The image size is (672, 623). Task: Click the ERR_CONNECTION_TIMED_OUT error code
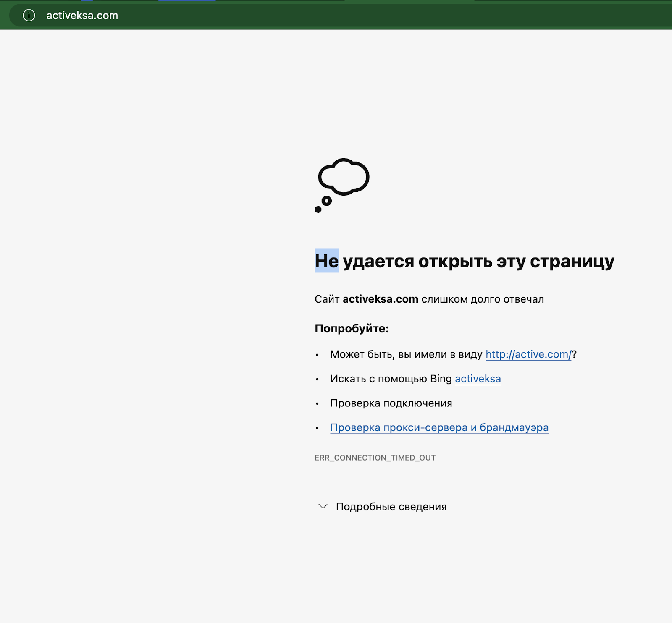[x=375, y=458]
